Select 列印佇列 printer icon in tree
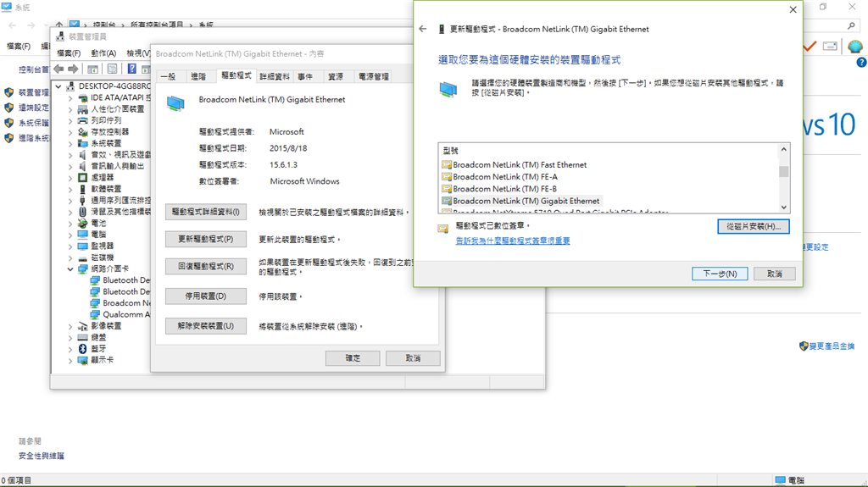 [x=82, y=120]
